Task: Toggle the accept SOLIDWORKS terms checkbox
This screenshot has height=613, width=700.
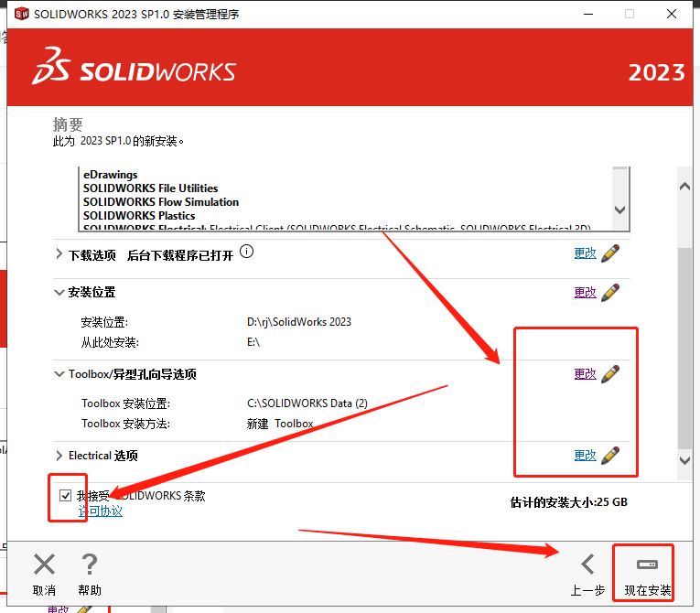Action: click(65, 495)
